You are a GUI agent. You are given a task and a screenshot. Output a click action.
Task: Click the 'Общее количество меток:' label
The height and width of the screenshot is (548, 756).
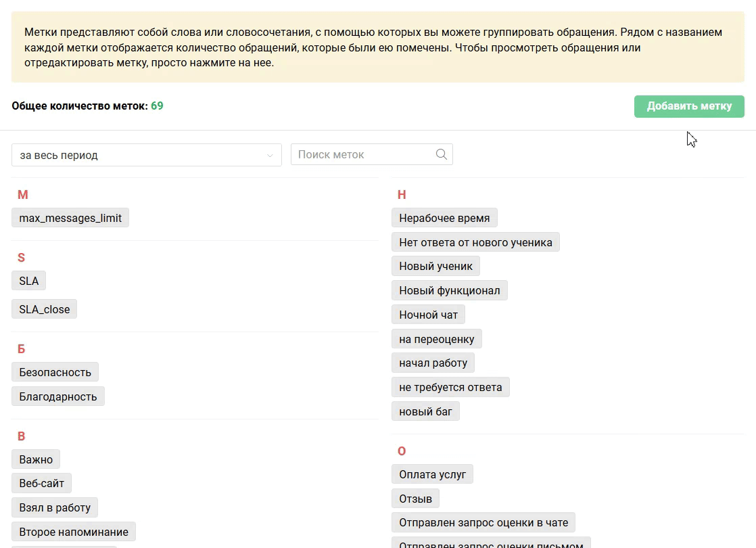pos(80,106)
